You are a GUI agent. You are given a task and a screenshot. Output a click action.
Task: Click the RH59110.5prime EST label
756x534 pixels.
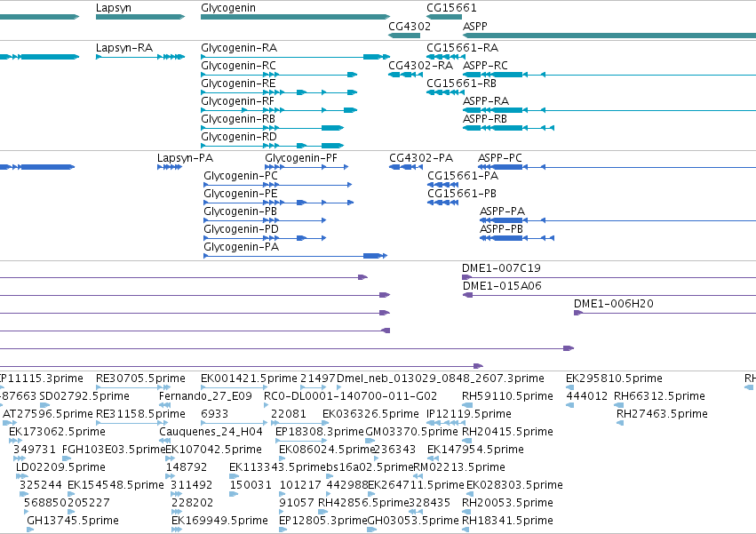pyautogui.click(x=507, y=396)
